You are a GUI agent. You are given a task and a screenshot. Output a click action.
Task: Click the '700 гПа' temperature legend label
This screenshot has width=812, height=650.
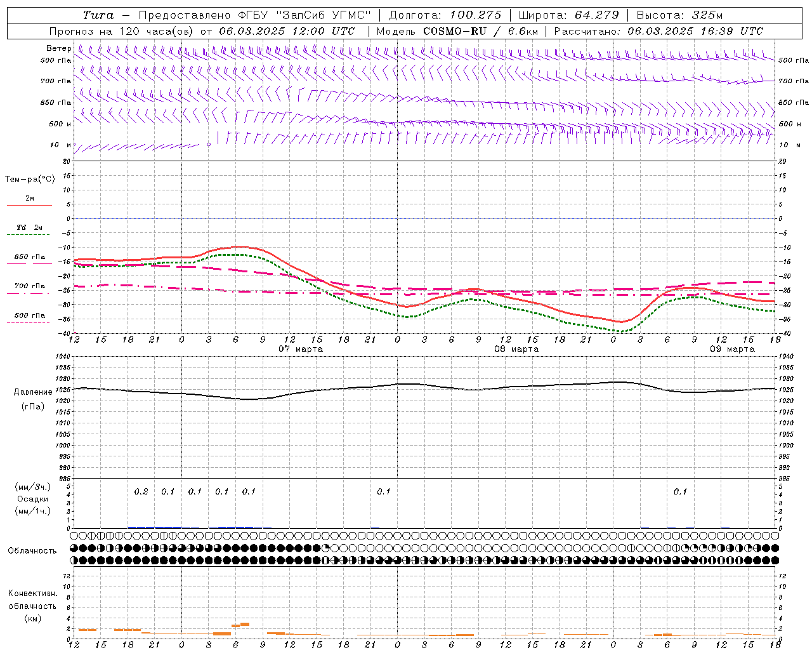[30, 286]
